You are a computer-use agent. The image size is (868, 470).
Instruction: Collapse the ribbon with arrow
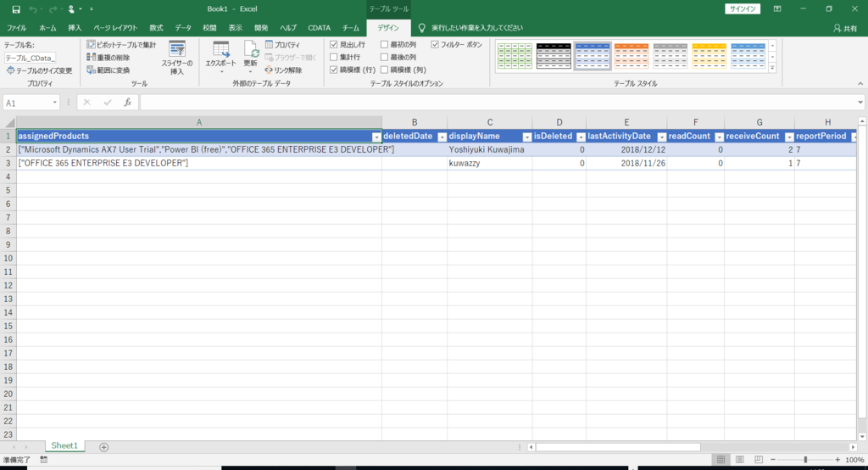coord(860,84)
